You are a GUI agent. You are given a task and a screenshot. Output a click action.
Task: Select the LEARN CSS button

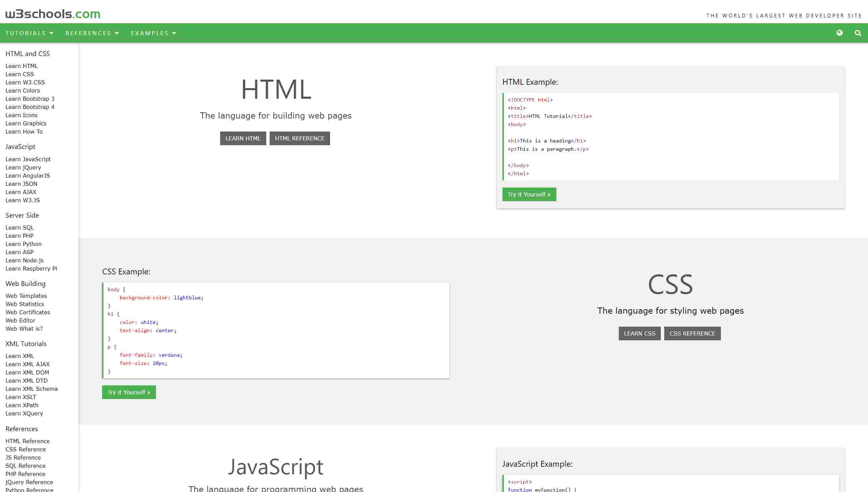(x=640, y=333)
